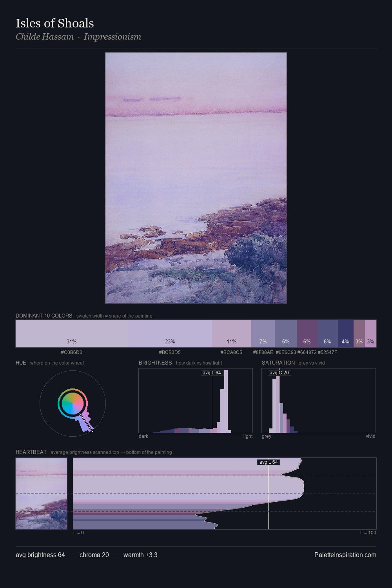392x588 pixels.
Task: Click the HUE section heading
Action: (x=21, y=363)
